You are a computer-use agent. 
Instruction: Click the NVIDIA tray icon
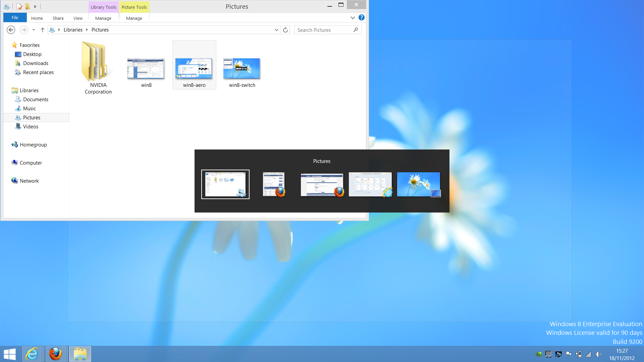pos(538,354)
